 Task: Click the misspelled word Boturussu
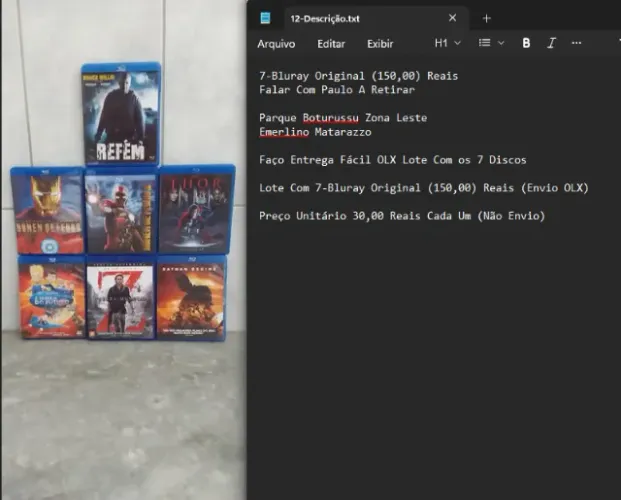(x=330, y=118)
